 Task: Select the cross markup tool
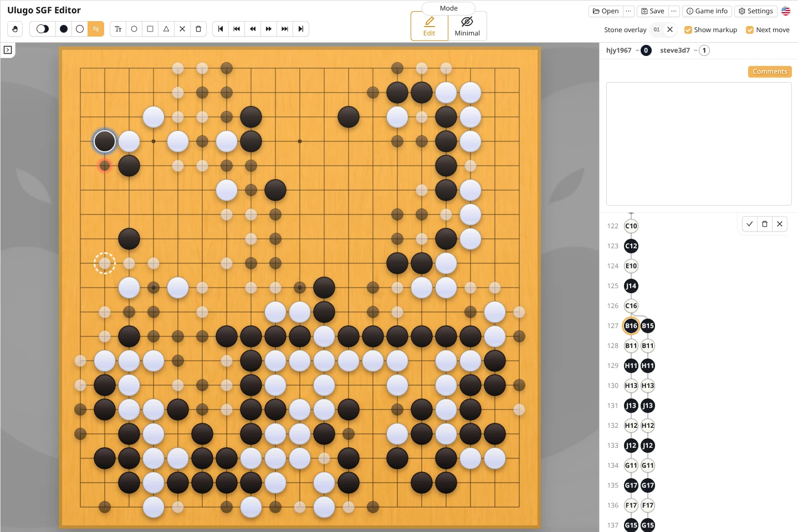click(182, 29)
